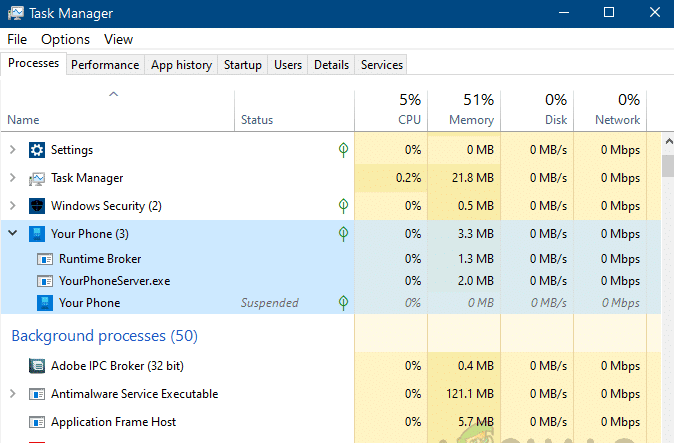Screen dimensions: 674x443
Task: Click the Background processes (50) heading
Action: 104,336
